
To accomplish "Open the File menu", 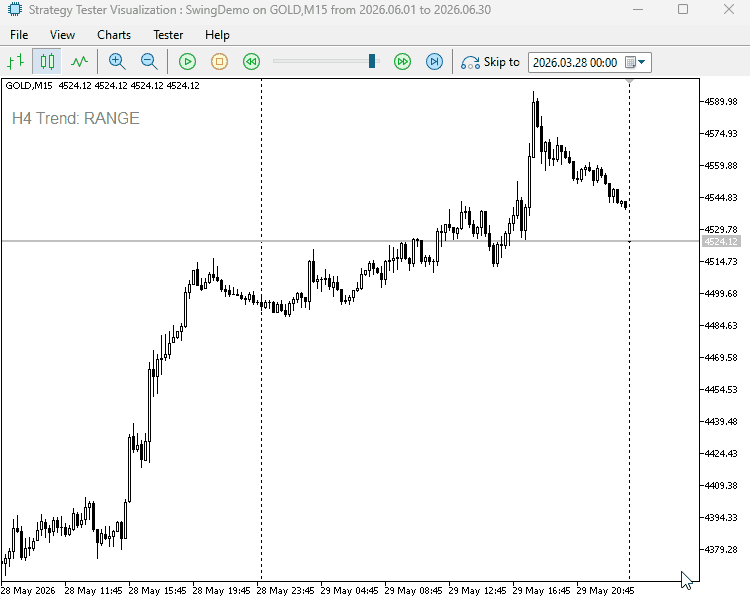I will tap(19, 35).
